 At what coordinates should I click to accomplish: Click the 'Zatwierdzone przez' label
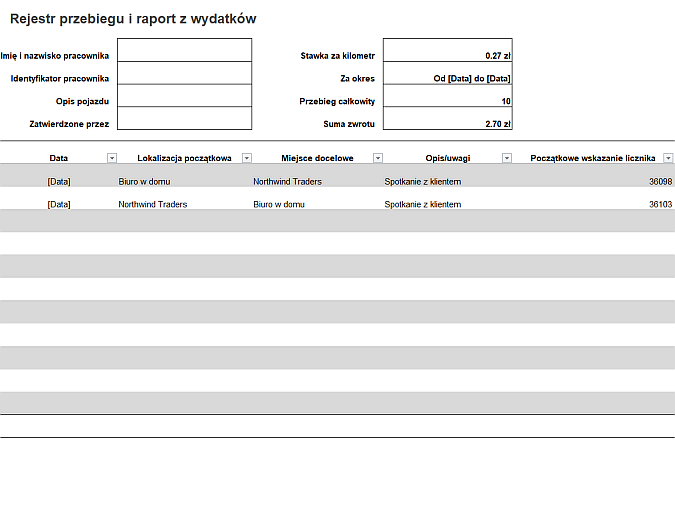tap(69, 124)
